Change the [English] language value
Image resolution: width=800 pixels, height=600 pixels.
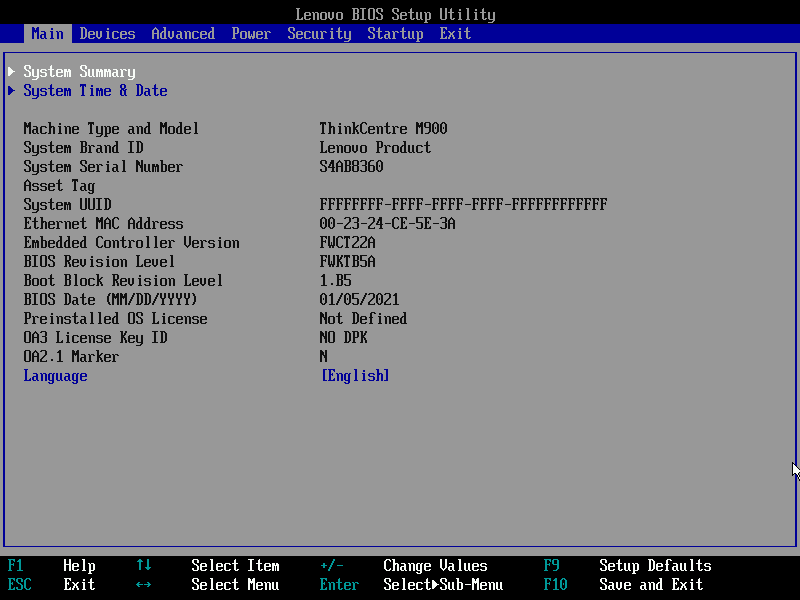click(355, 376)
